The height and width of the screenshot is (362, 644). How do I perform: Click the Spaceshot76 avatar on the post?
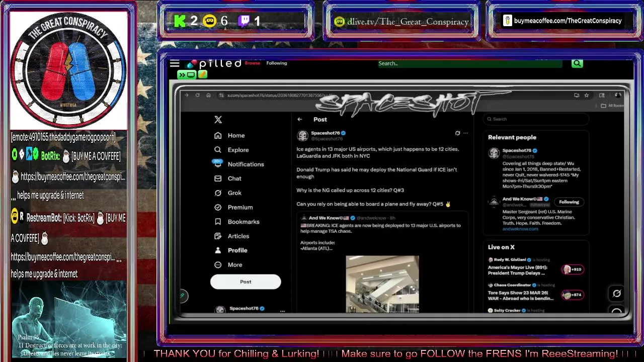click(x=302, y=136)
